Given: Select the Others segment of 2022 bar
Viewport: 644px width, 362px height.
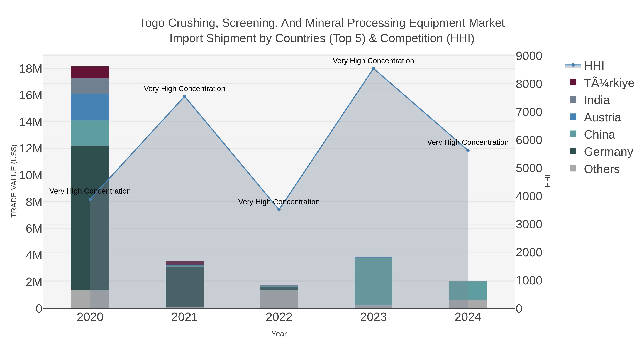Looking at the screenshot, I should click(279, 299).
